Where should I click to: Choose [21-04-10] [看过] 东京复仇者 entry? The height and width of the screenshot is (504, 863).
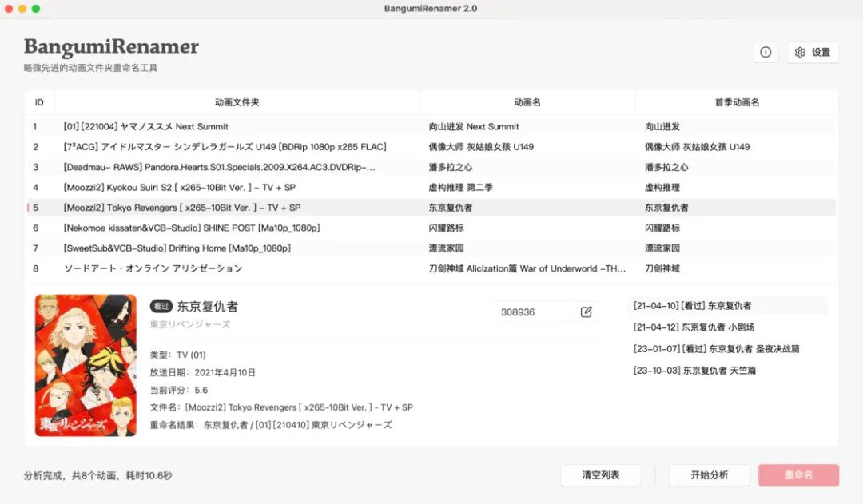click(727, 305)
